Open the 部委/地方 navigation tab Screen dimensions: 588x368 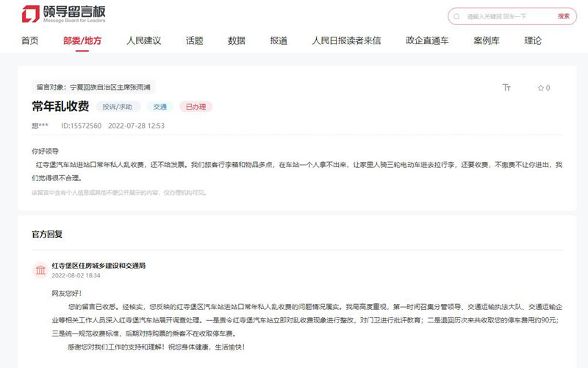point(82,41)
